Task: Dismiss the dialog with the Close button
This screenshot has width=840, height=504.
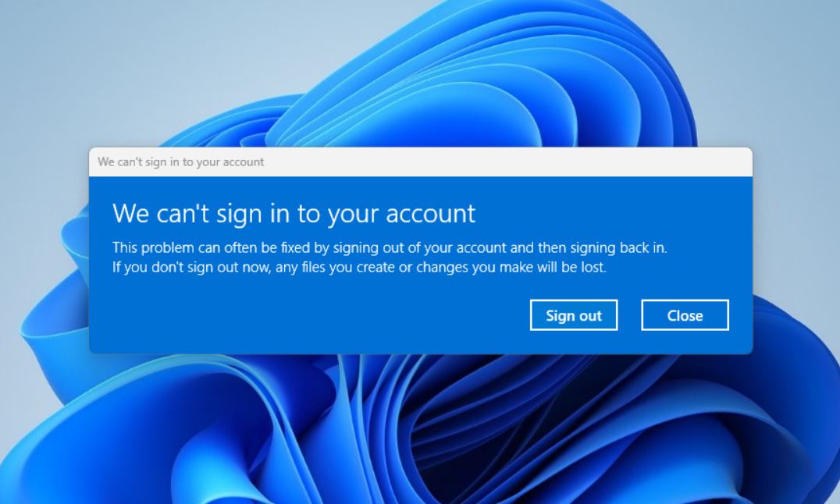Action: 685,315
